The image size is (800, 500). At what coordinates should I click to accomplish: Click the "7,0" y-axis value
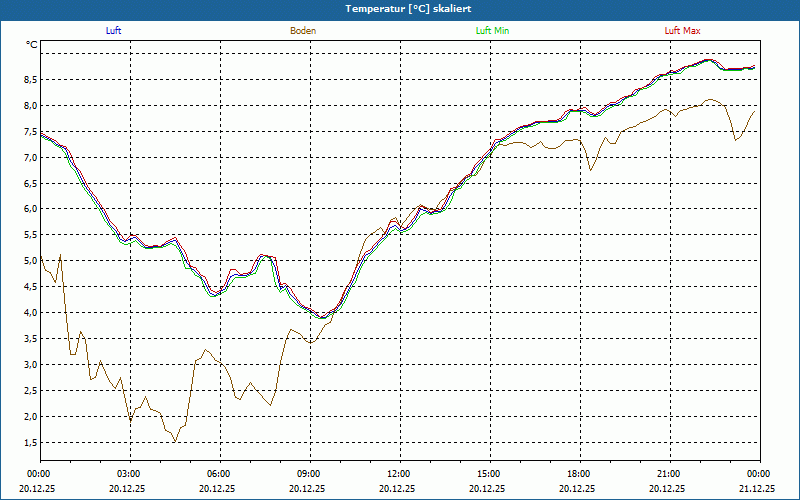tap(31, 158)
